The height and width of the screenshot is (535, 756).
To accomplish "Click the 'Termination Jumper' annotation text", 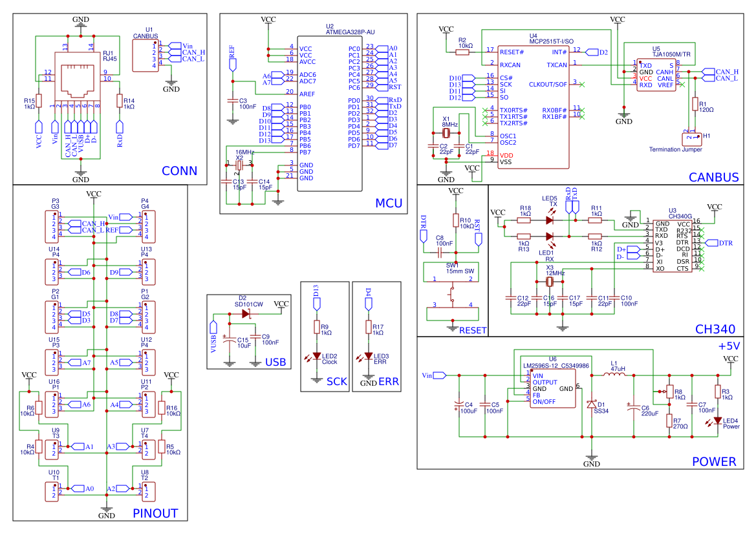I will [x=675, y=150].
